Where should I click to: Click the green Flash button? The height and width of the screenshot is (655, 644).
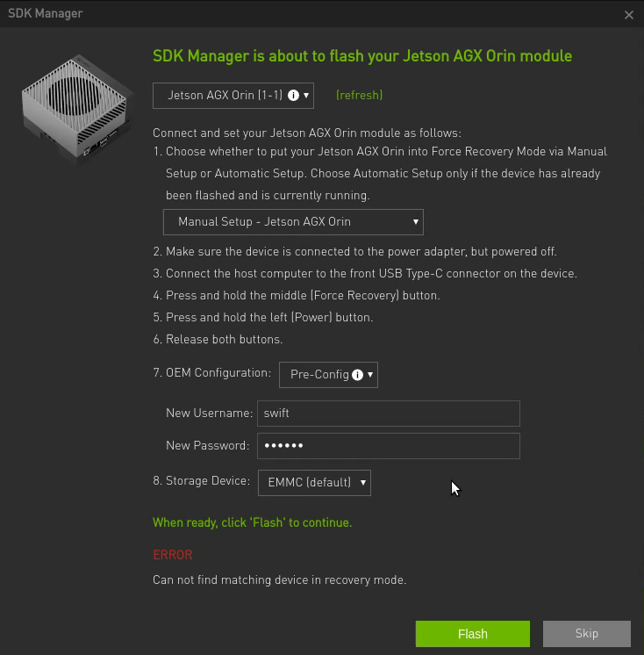tap(472, 634)
